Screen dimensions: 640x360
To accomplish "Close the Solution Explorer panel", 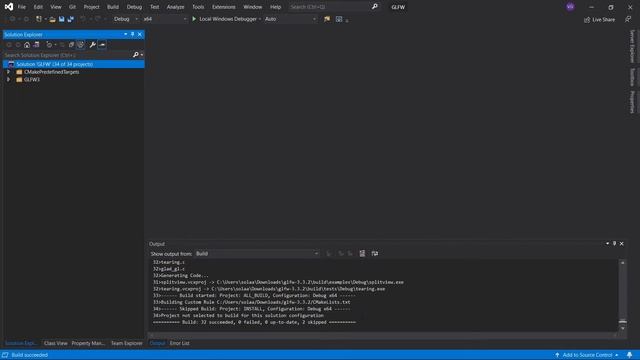I will click(140, 34).
